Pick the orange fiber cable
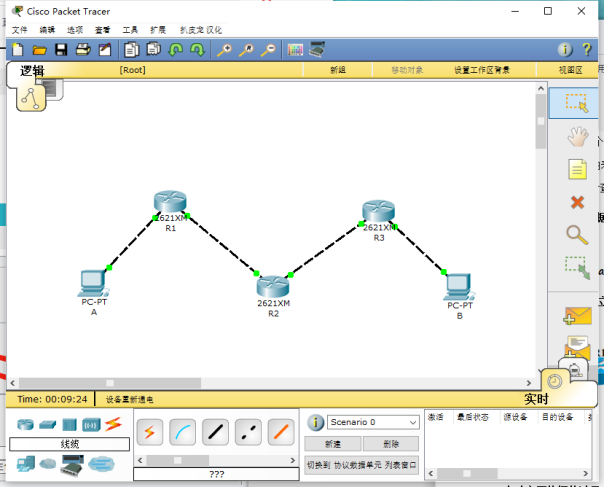 (281, 432)
